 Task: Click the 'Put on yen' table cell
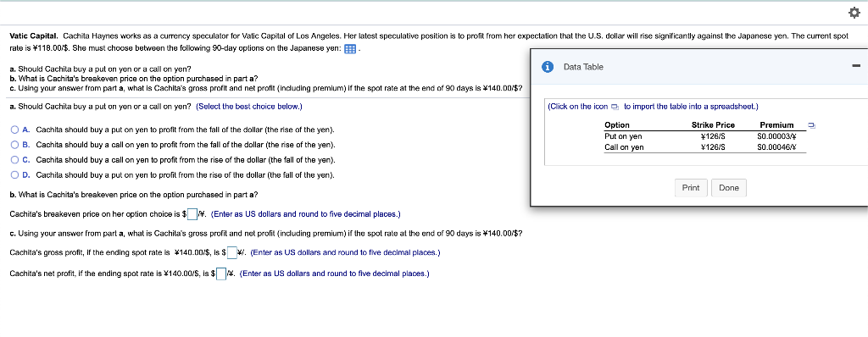point(623,136)
